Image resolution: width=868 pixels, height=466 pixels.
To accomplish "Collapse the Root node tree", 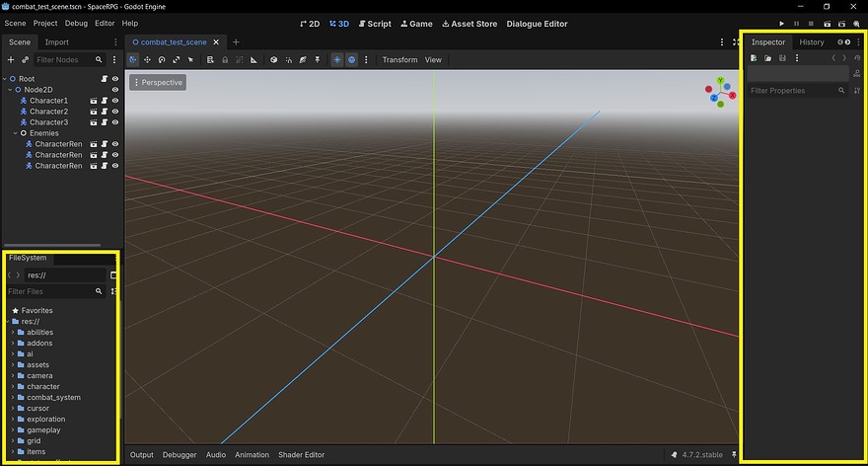I will (x=4, y=79).
